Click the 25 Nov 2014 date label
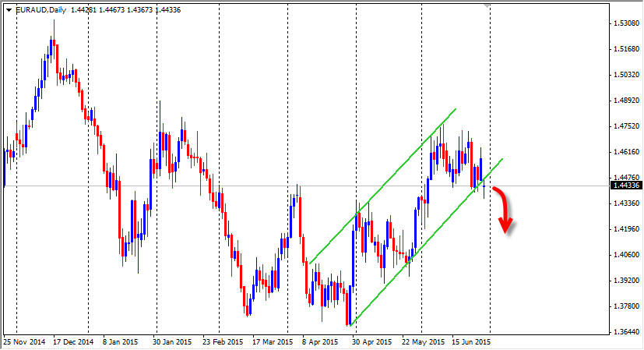 [x=24, y=341]
